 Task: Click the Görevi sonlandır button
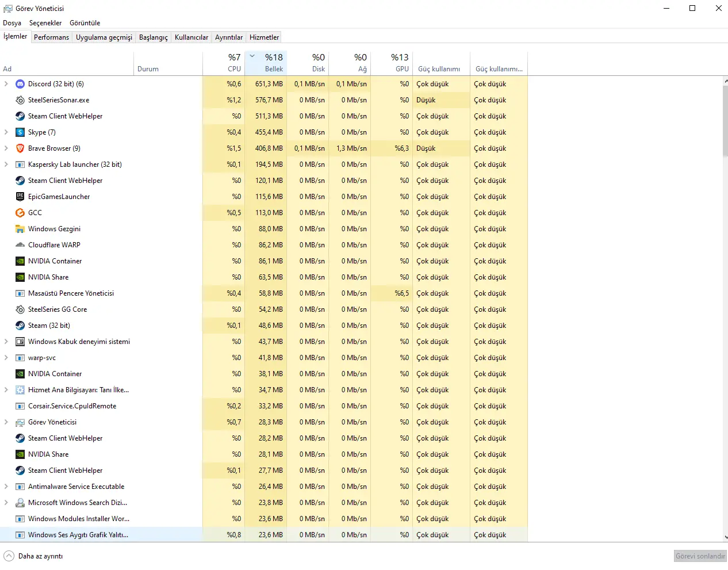[x=700, y=556]
